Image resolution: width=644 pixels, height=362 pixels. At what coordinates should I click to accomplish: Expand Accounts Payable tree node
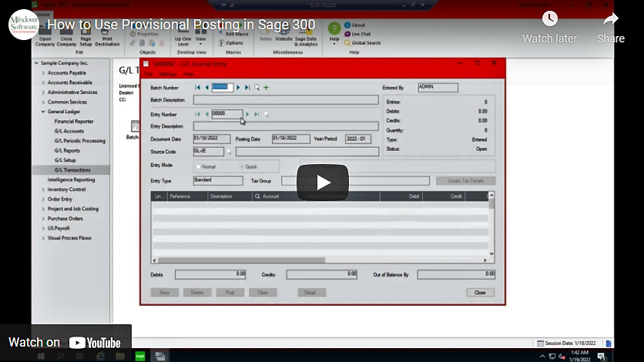pyautogui.click(x=43, y=72)
